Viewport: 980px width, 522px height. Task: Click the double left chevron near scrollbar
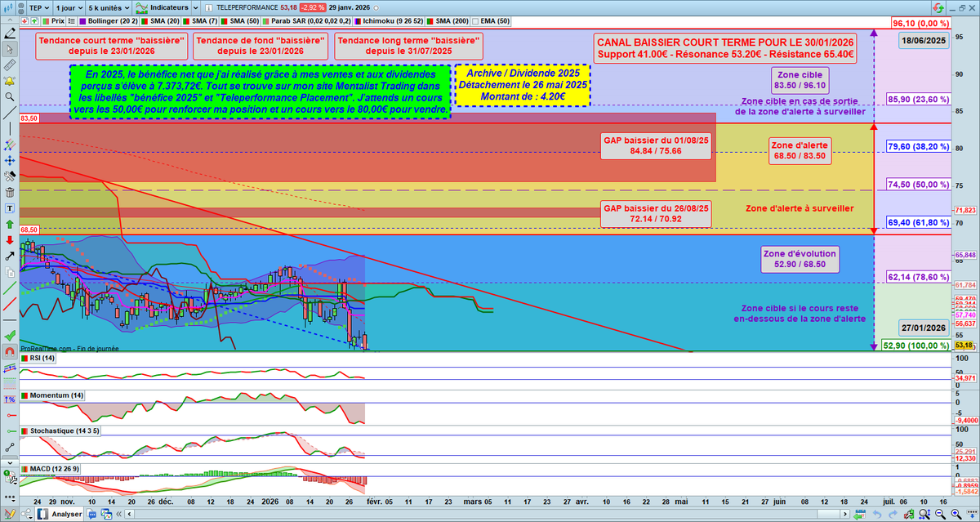click(118, 515)
